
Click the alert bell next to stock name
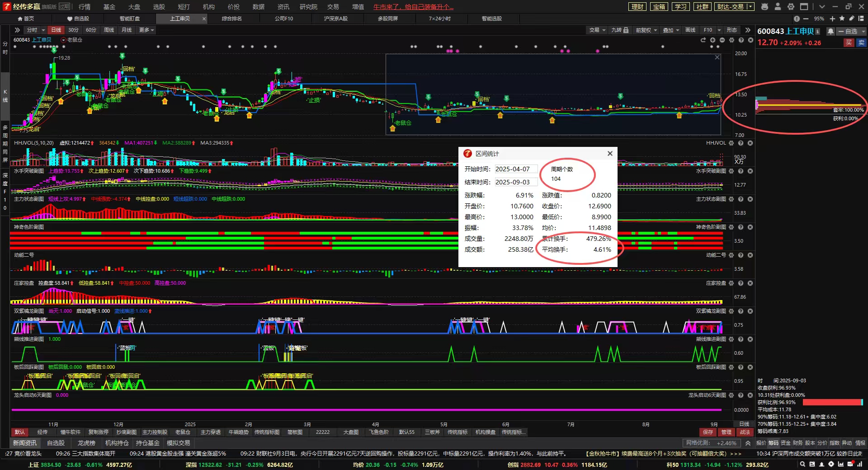(830, 31)
